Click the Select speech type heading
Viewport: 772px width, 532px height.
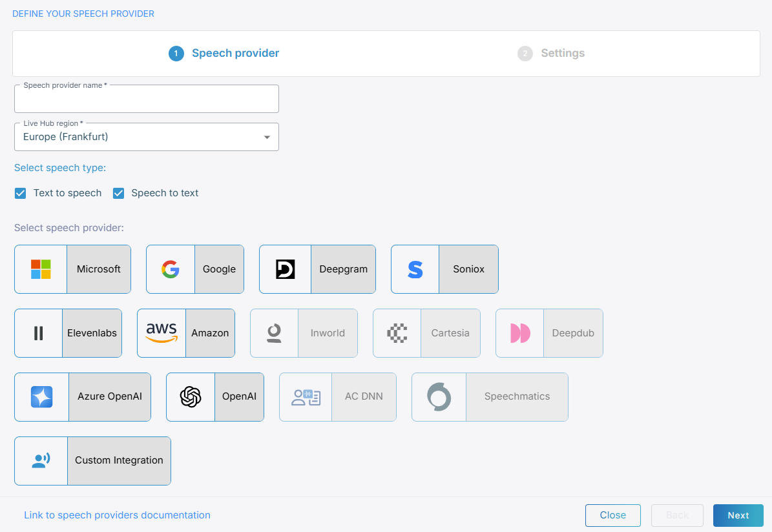[x=60, y=168]
